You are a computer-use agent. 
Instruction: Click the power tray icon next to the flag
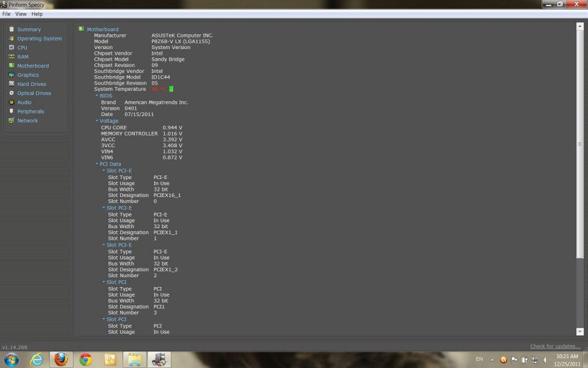point(525,360)
